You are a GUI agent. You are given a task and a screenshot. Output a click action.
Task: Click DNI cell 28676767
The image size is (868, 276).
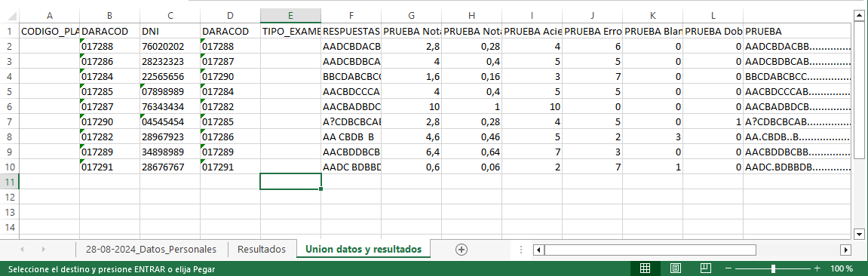point(170,167)
